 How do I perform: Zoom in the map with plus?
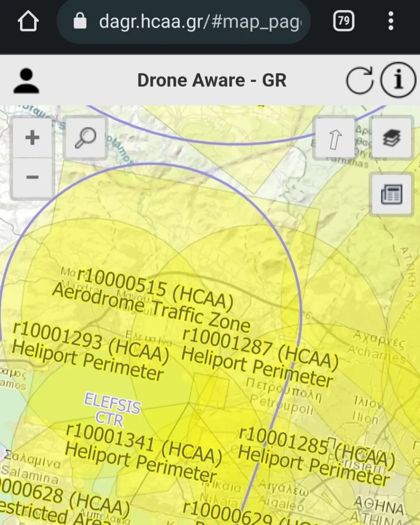pyautogui.click(x=32, y=138)
